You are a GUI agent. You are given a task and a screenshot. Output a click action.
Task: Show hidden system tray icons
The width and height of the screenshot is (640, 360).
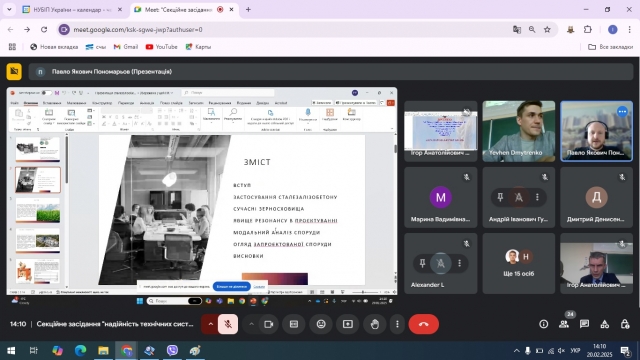(x=517, y=351)
